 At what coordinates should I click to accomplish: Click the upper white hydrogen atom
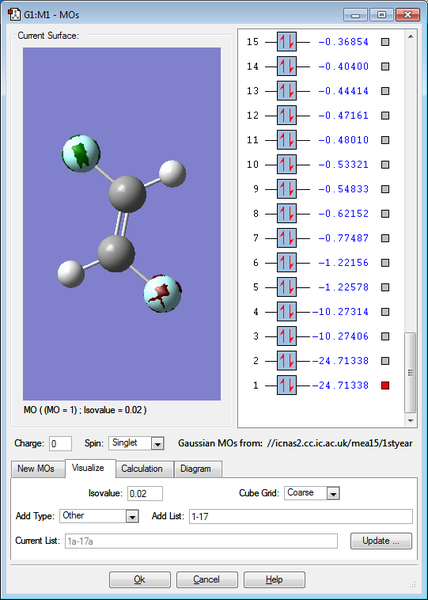(x=173, y=174)
